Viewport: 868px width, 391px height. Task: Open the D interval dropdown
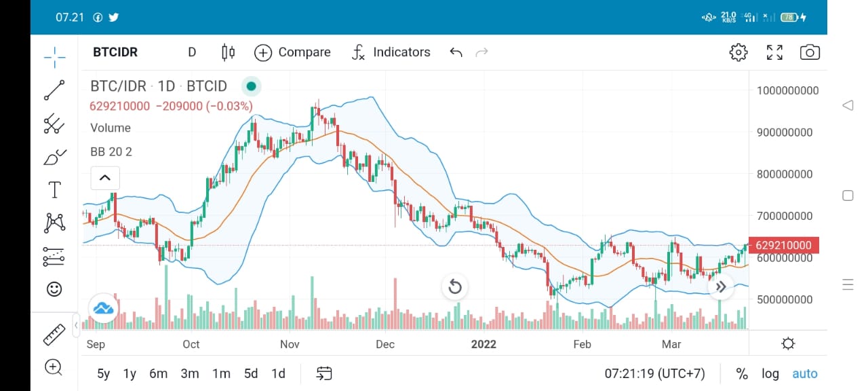click(x=192, y=52)
